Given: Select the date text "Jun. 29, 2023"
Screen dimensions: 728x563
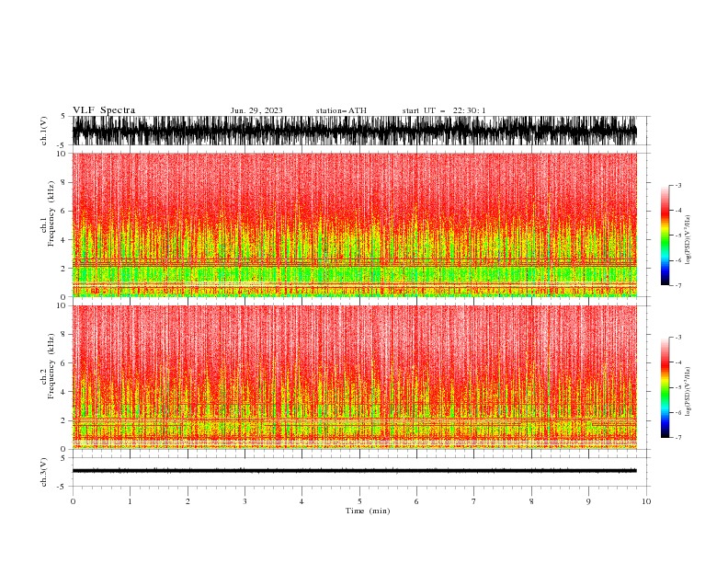Looking at the screenshot, I should coord(256,110).
